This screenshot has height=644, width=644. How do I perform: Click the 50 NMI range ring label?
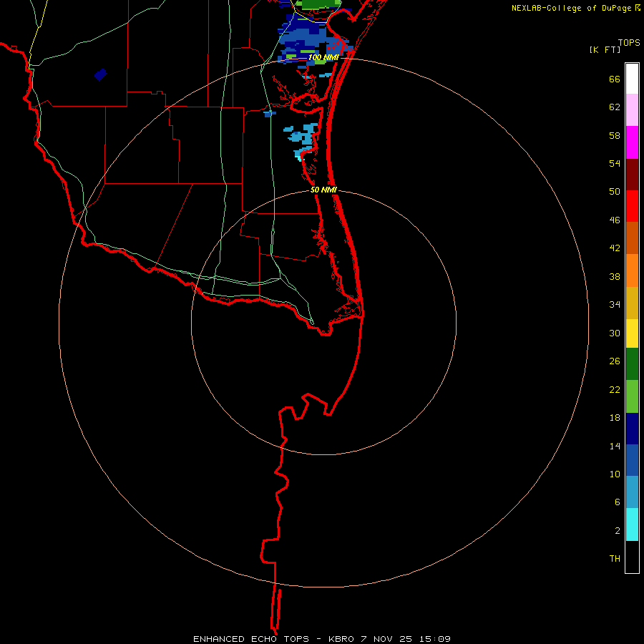(x=323, y=190)
